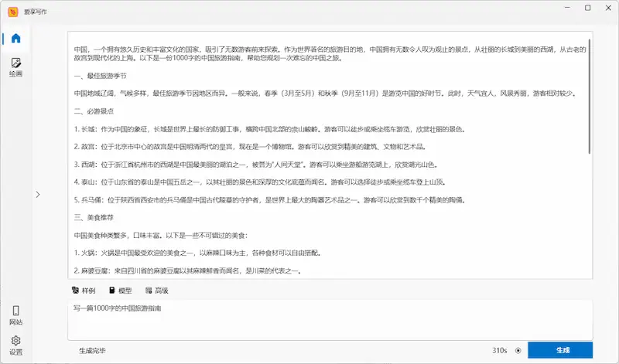Open the 高级 advanced options
The image size is (619, 364).
click(157, 291)
